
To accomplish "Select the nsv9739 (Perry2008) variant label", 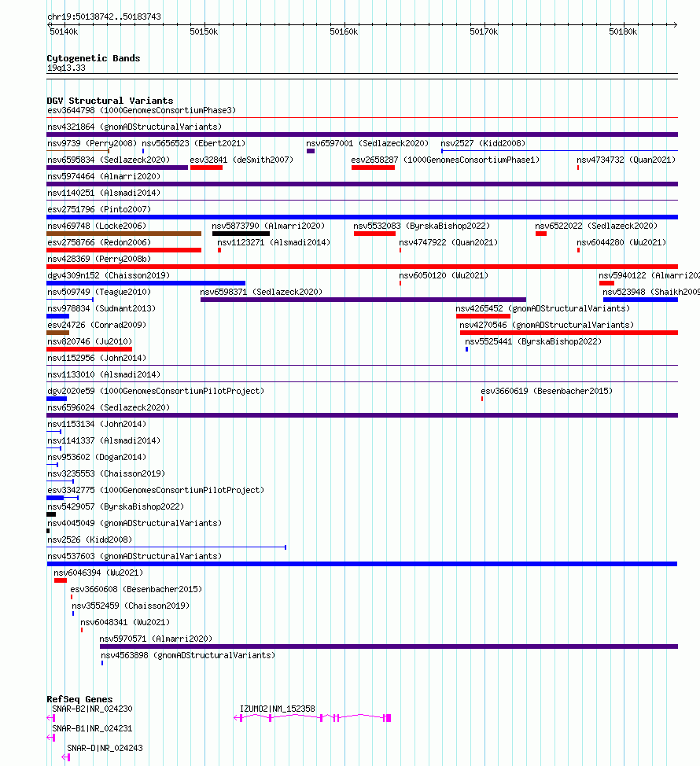I will click(92, 143).
